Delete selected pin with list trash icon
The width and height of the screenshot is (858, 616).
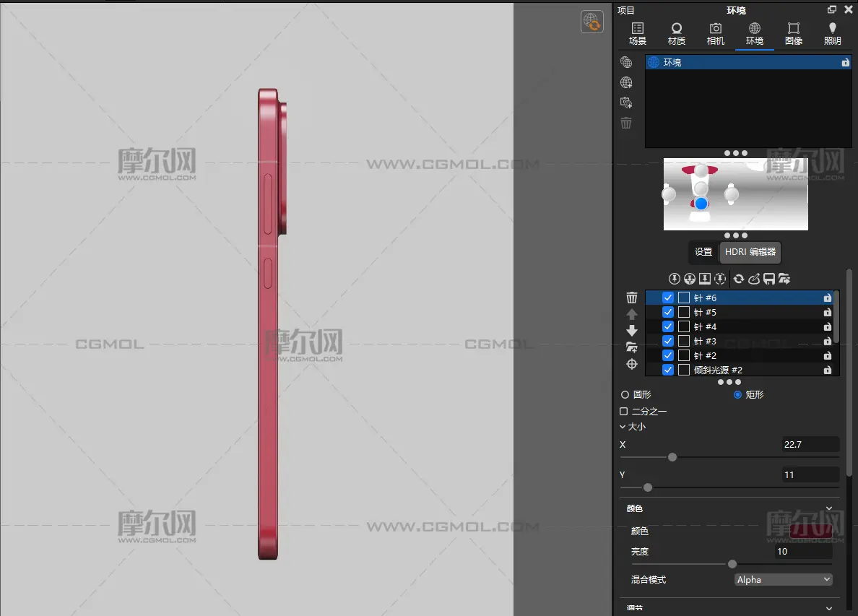tap(632, 298)
